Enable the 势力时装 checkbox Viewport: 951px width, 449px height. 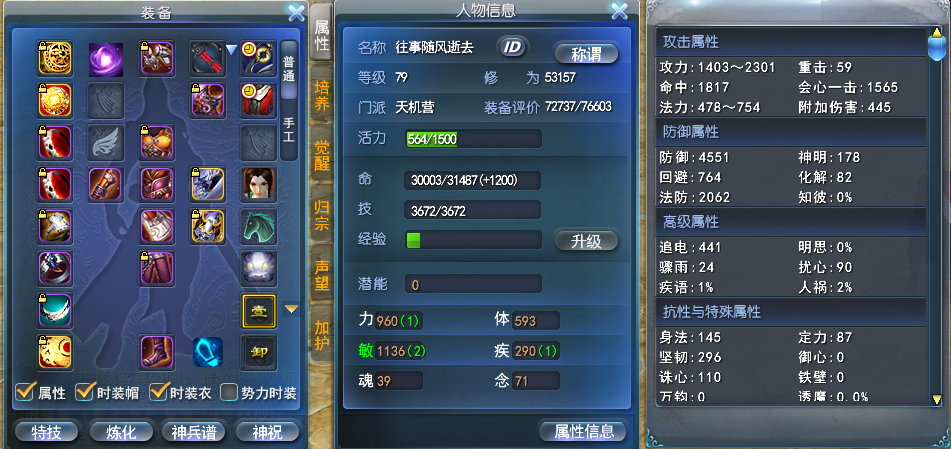(x=229, y=393)
